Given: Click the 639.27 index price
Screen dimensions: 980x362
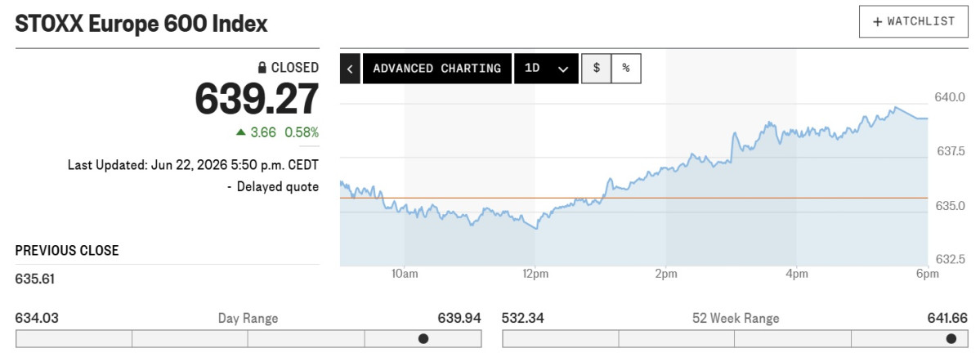Looking at the screenshot, I should (257, 100).
